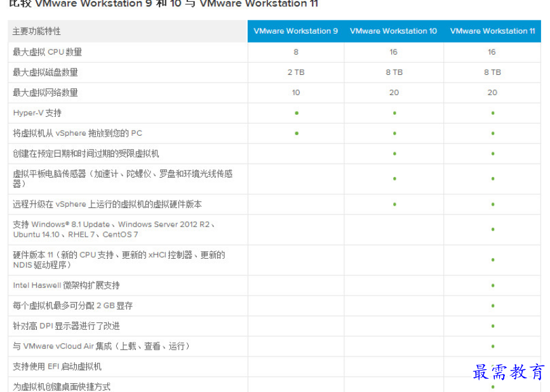
Task: Click the 2 GB 显存 row green dot
Action: [x=493, y=306]
